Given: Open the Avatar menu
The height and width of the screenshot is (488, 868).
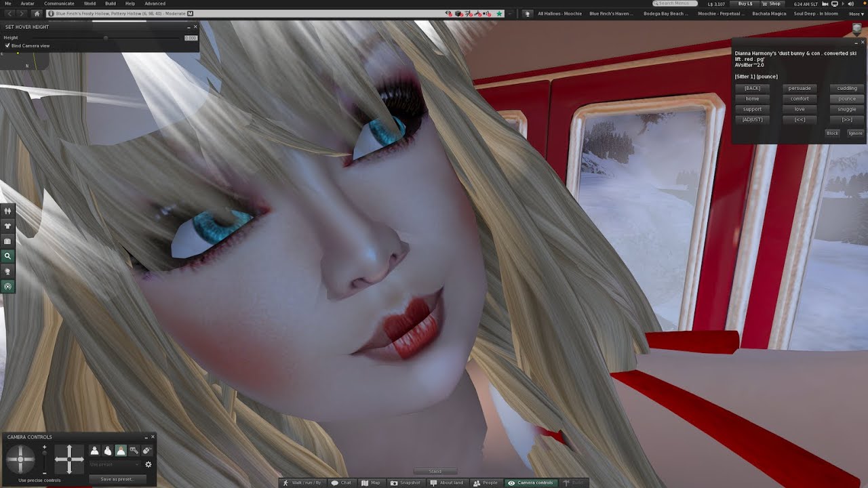Looking at the screenshot, I should click(x=27, y=3).
